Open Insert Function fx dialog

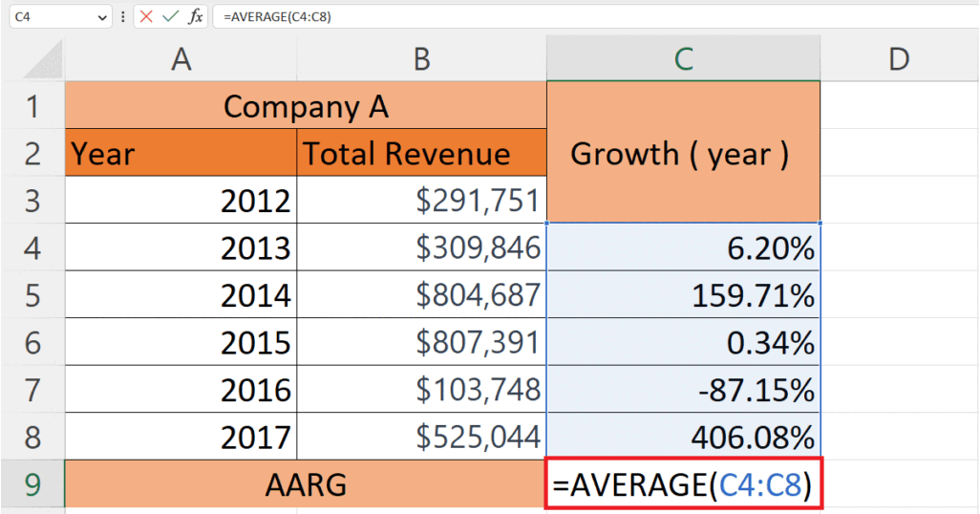click(196, 17)
